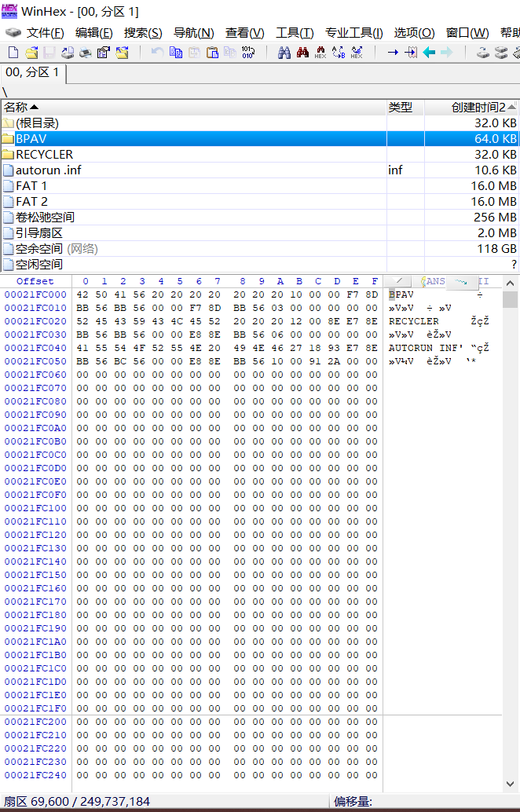
Task: Click the Go To Sector icon
Action: [x=412, y=53]
